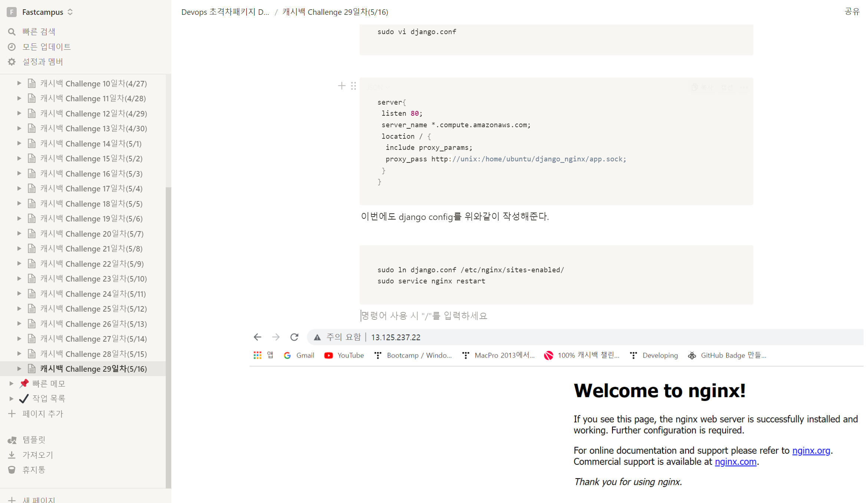This screenshot has height=503, width=868.
Task: Click the page icon of Challenge 20일차(5/7)
Action: pyautogui.click(x=32, y=234)
